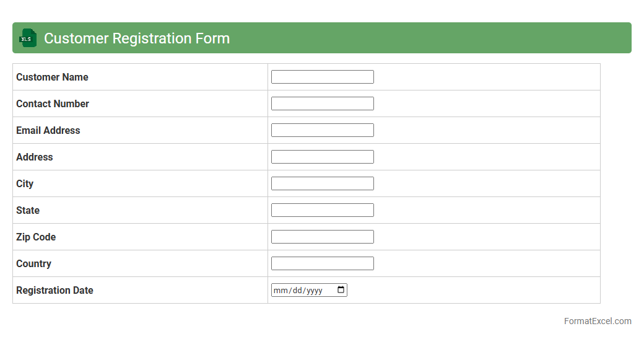Viewport: 644px width, 339px height.
Task: Click into the State field
Action: (322, 210)
